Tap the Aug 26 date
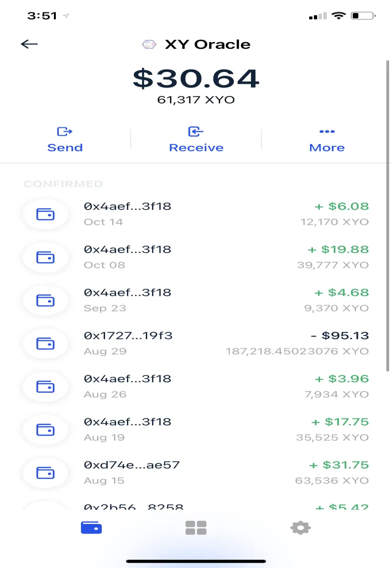Screen dimensions: 392x568 tap(105, 394)
